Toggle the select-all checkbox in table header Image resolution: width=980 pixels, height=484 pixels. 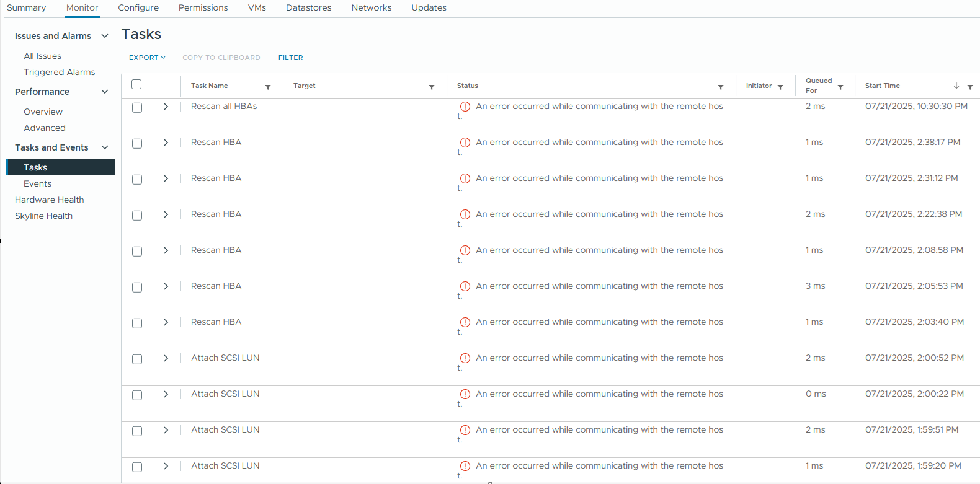coord(136,84)
